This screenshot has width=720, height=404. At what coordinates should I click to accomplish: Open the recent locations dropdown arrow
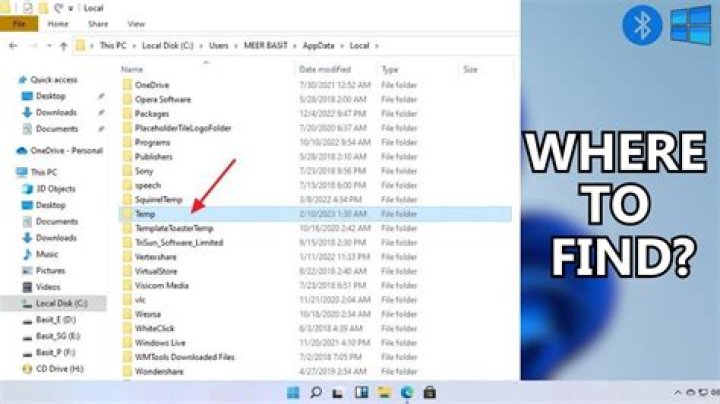pos(46,46)
